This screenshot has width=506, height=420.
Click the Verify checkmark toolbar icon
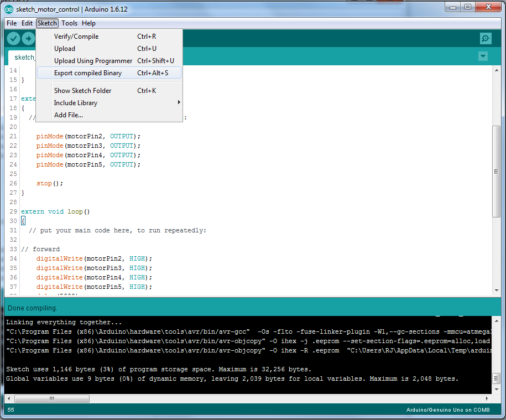tap(14, 38)
